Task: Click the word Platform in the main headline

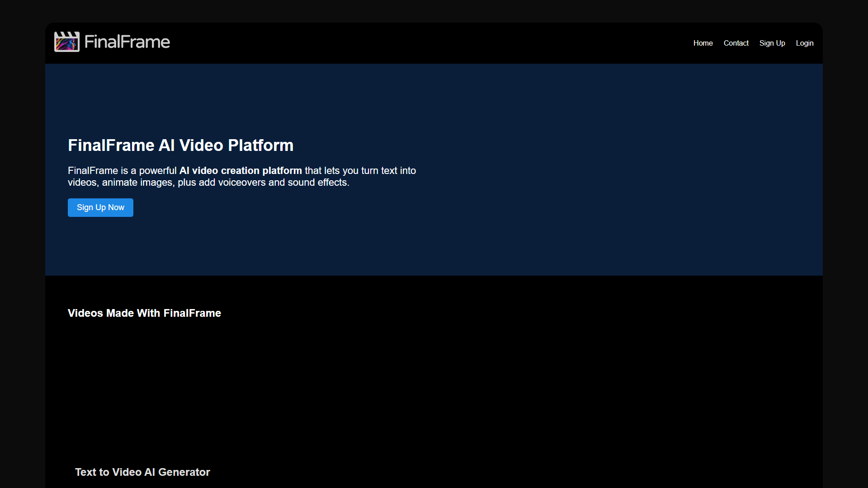Action: [261, 145]
